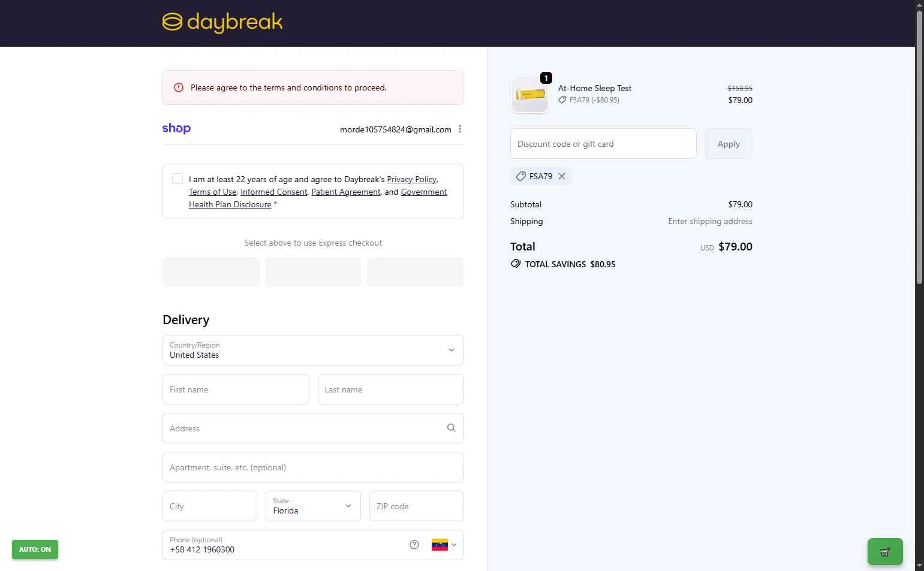Click the address search magnifier icon
Image resolution: width=924 pixels, height=571 pixels.
[x=452, y=428]
